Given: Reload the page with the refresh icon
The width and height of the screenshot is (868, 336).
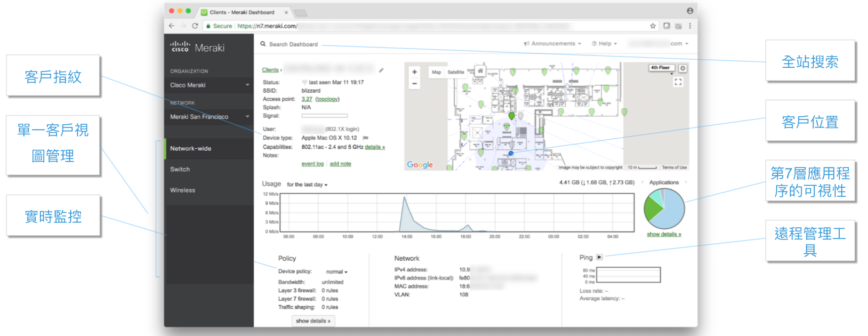Looking at the screenshot, I should pyautogui.click(x=195, y=26).
